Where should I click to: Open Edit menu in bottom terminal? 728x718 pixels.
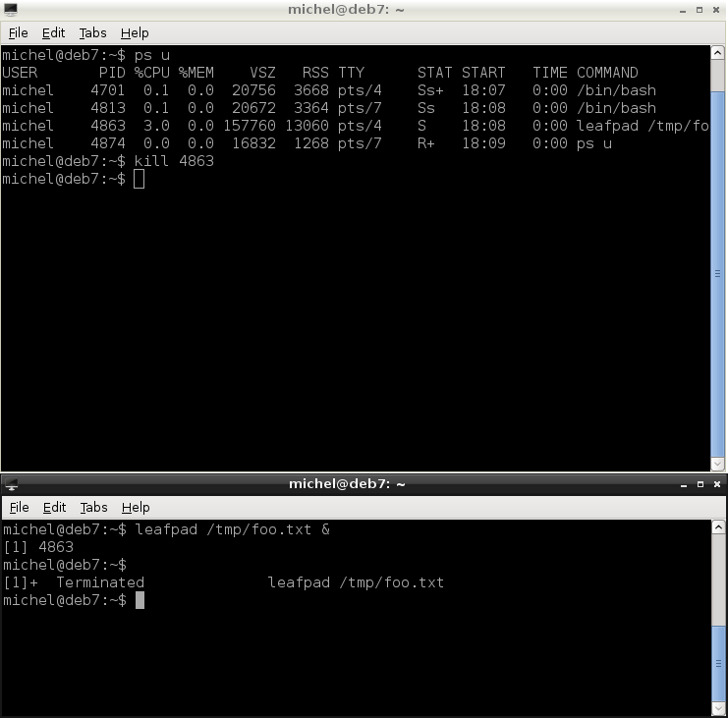point(54,507)
